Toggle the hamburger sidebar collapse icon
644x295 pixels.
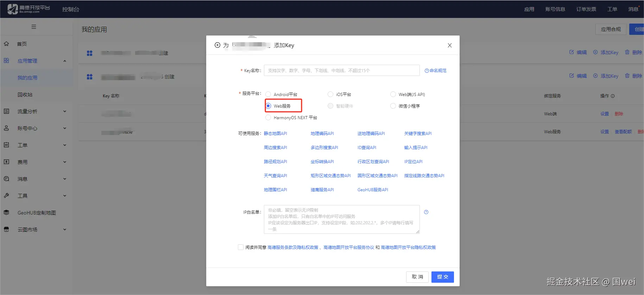coord(34,27)
